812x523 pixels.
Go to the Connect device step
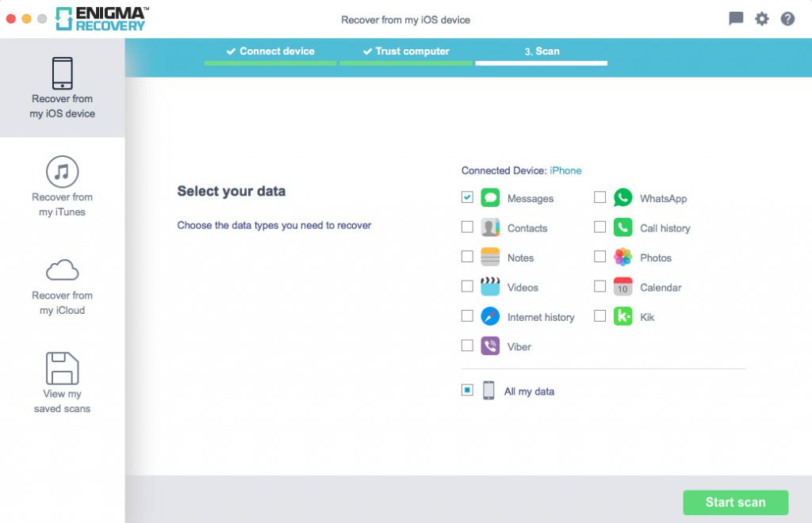pos(270,52)
